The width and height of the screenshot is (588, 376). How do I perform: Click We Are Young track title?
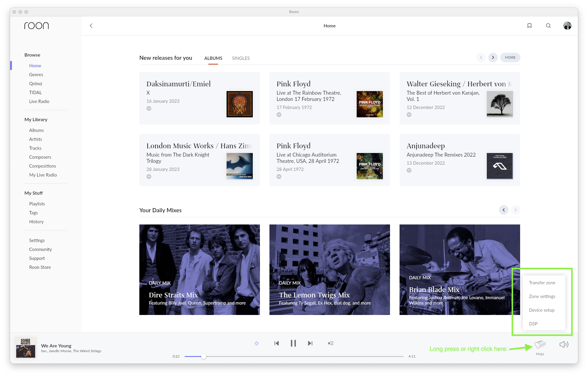click(56, 346)
